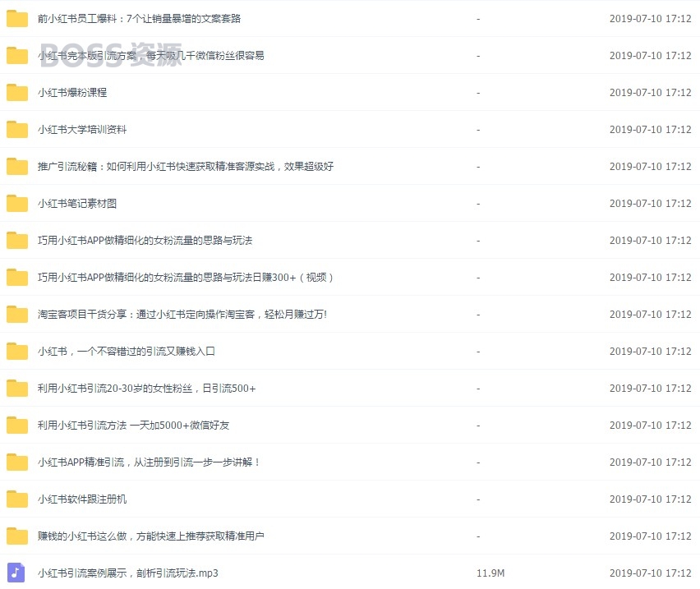Open 小红书，一个不容错过的引流又赚钱入口
The width and height of the screenshot is (700, 589).
point(127,351)
